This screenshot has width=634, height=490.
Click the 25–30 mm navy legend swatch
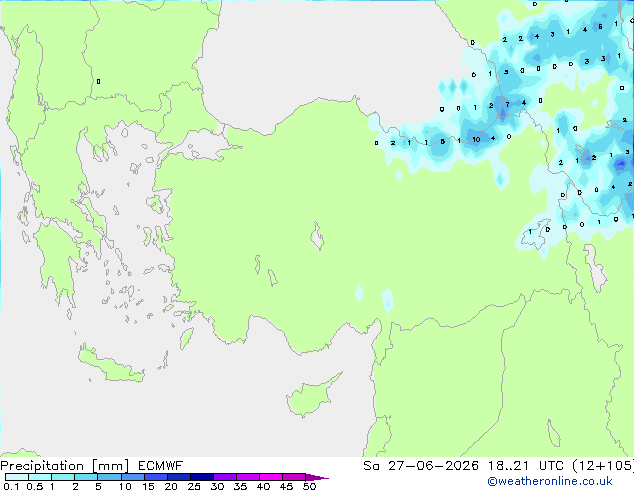[x=201, y=477]
